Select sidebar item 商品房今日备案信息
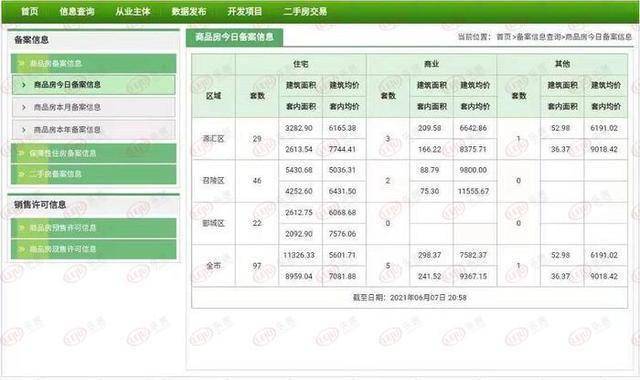 [93, 85]
